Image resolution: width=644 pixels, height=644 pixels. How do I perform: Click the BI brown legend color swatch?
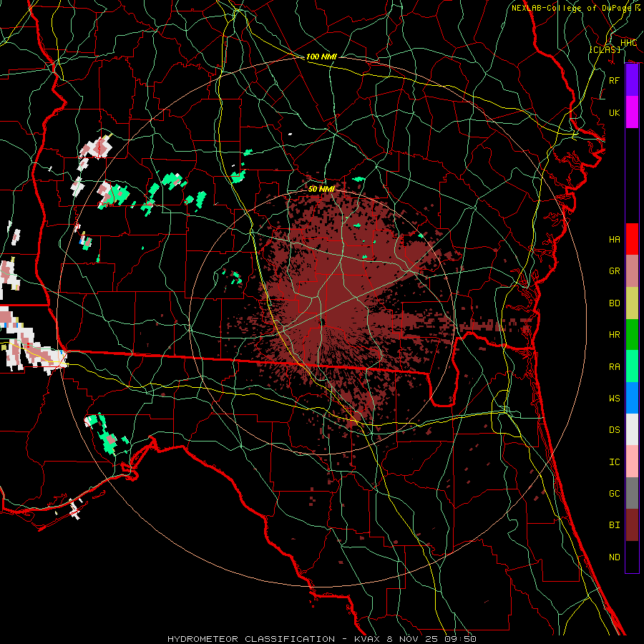click(x=632, y=525)
